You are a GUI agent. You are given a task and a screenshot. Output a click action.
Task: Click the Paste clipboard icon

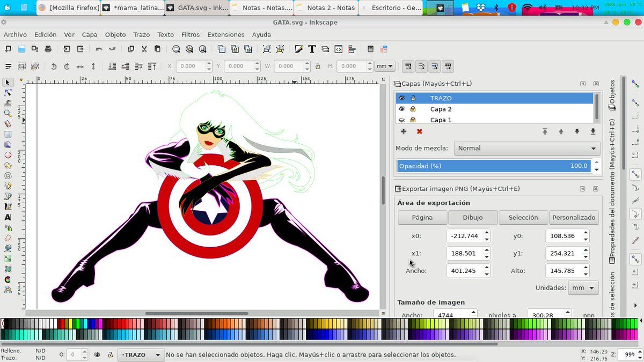point(157,49)
